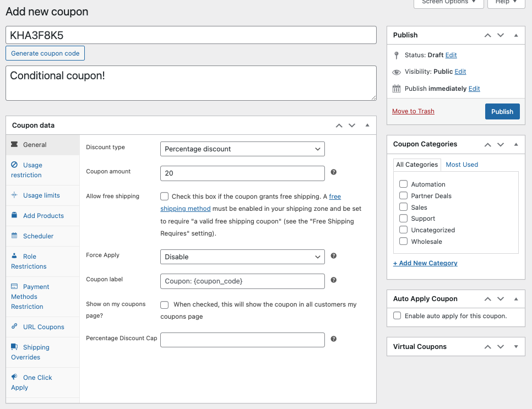
Task: Click the Add Products bag icon
Action: [14, 215]
